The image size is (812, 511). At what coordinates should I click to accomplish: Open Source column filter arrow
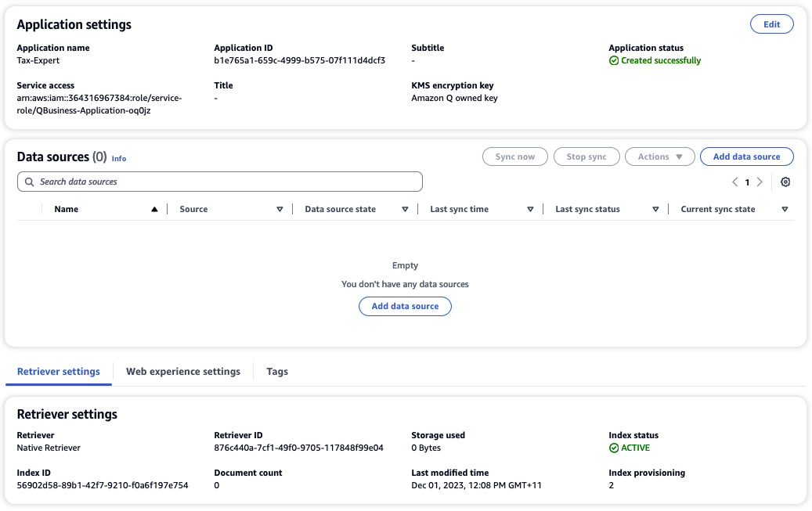pos(280,210)
